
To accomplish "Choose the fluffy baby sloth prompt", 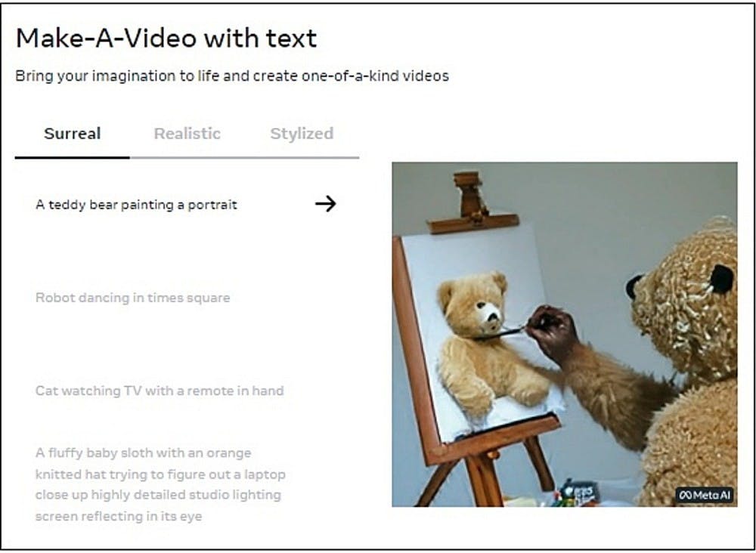I will (x=160, y=484).
